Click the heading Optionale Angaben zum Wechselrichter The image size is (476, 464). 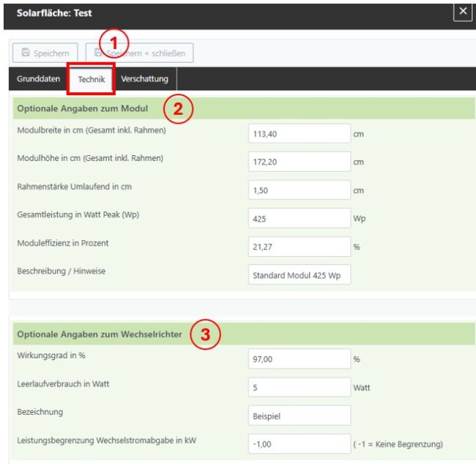100,334
